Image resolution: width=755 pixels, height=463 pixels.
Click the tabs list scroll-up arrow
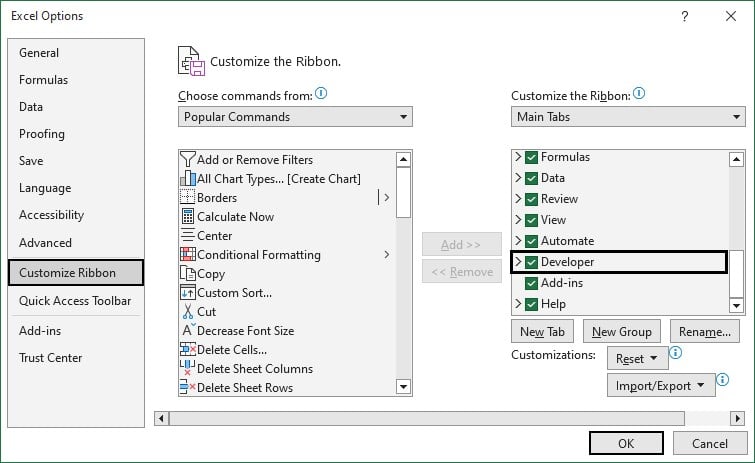[x=736, y=159]
